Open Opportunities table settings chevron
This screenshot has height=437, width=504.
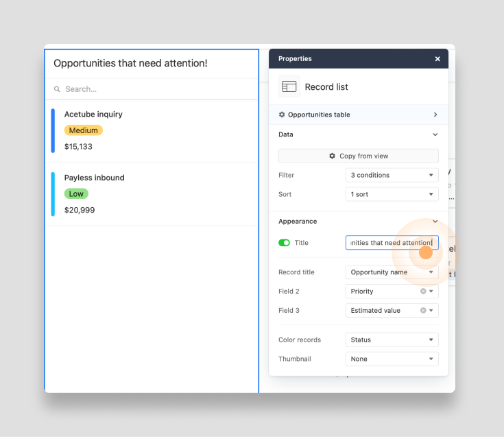(x=435, y=115)
